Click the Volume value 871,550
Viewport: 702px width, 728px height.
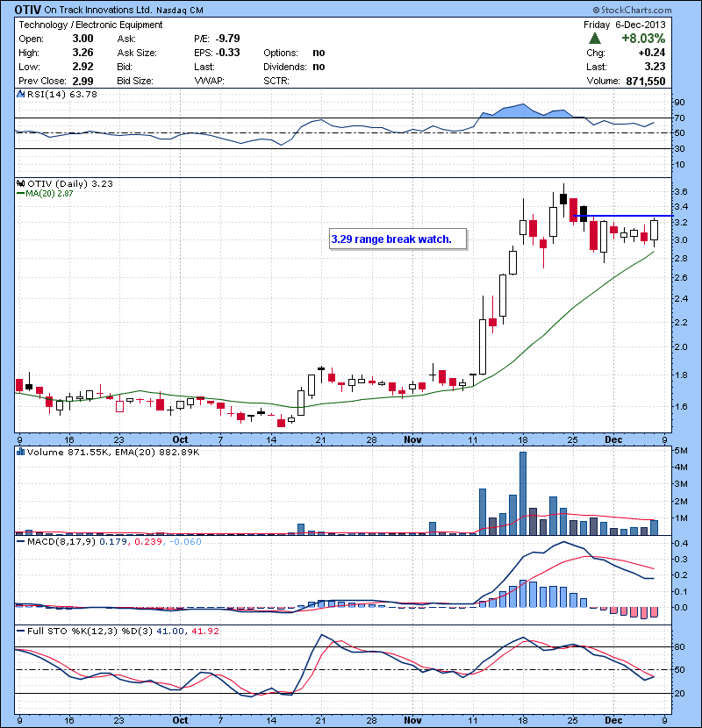pos(646,81)
